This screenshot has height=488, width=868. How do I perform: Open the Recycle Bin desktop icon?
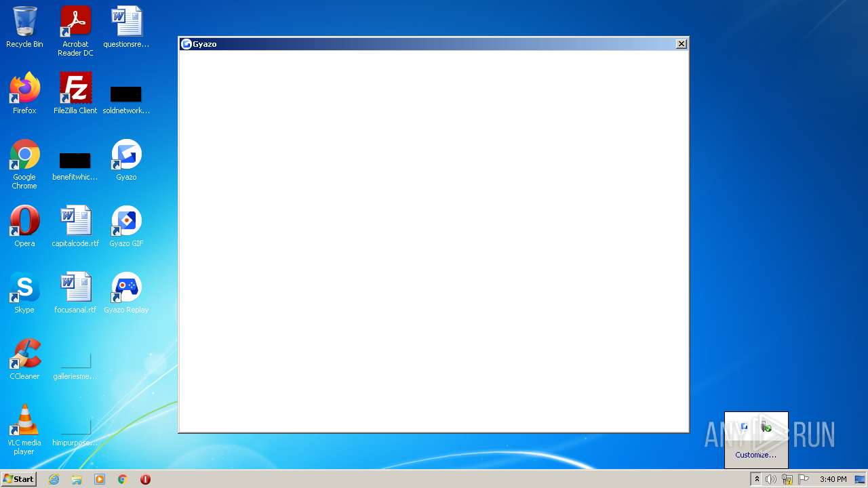[24, 27]
